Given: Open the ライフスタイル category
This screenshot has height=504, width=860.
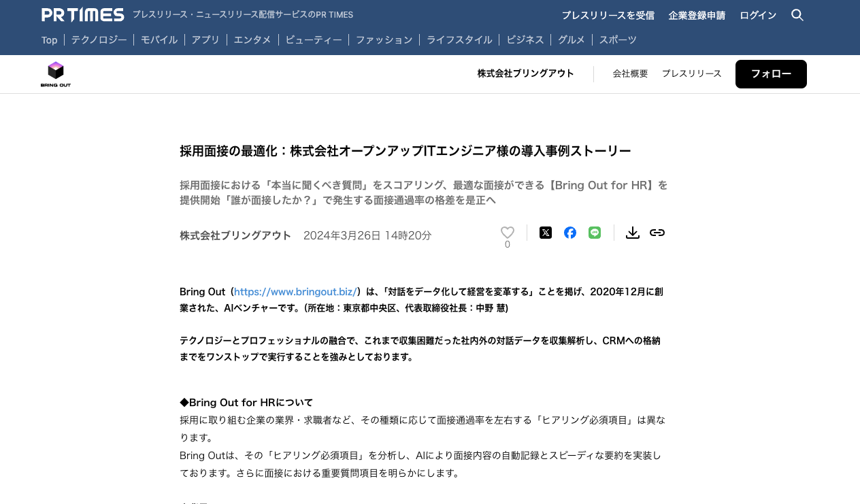Looking at the screenshot, I should coord(459,40).
